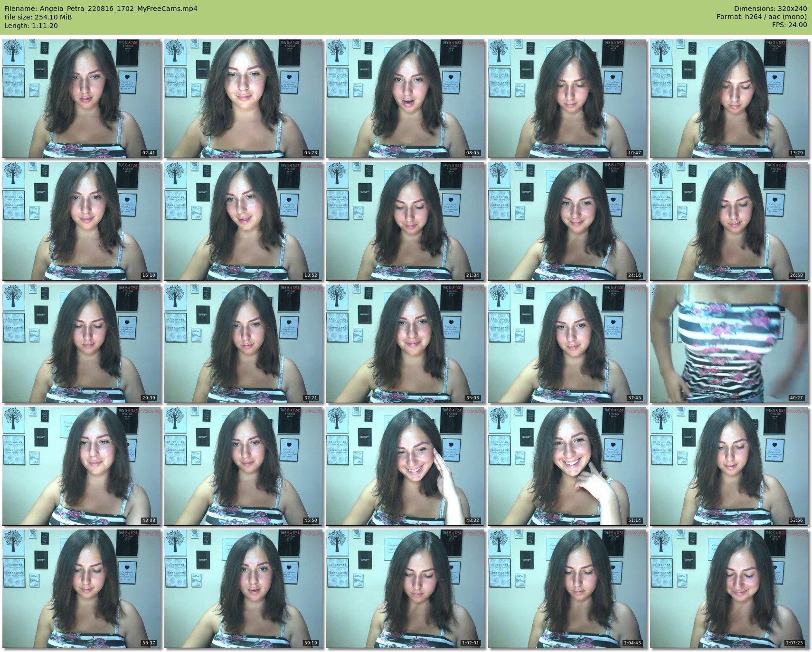The image size is (812, 652).
Task: Click the frame stamped 35:03
Action: (x=406, y=343)
